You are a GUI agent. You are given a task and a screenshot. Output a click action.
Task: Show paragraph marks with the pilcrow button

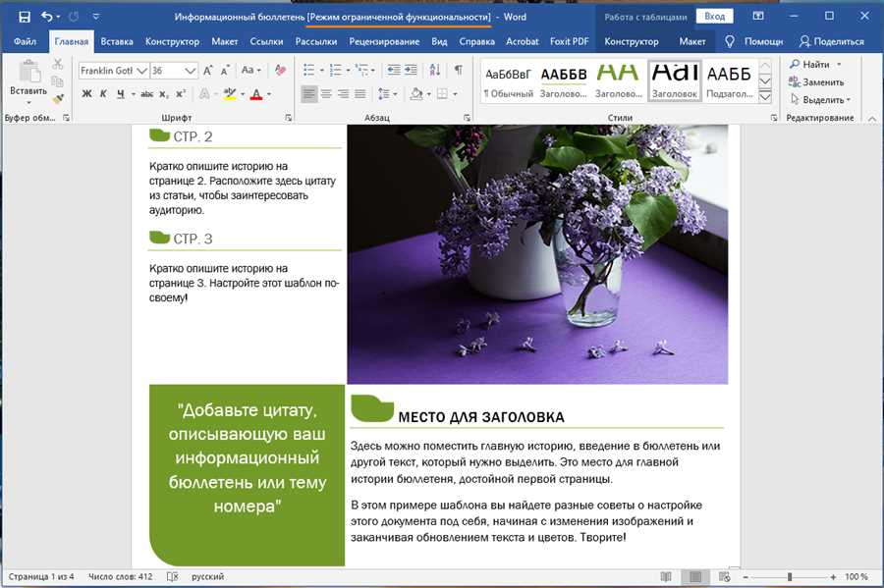(x=459, y=71)
